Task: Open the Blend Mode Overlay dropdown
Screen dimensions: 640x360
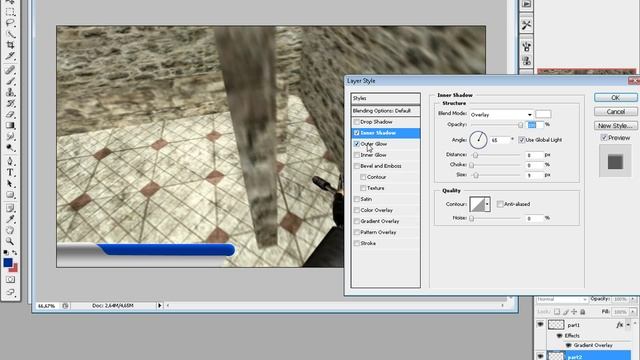Action: pyautogui.click(x=501, y=115)
